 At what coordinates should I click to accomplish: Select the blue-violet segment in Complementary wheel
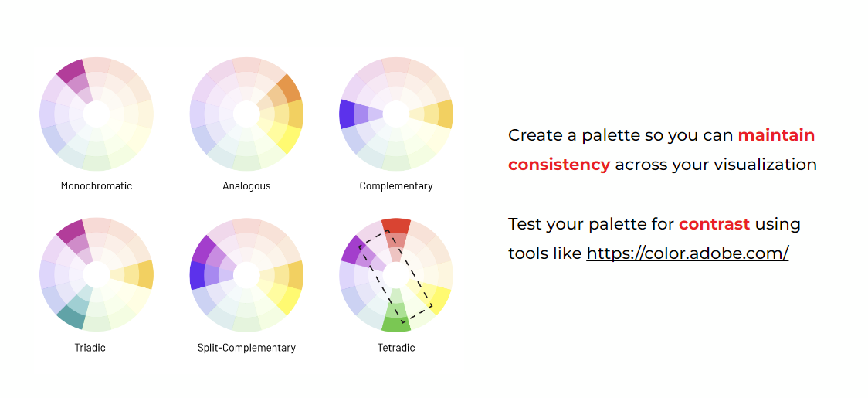[x=348, y=114]
